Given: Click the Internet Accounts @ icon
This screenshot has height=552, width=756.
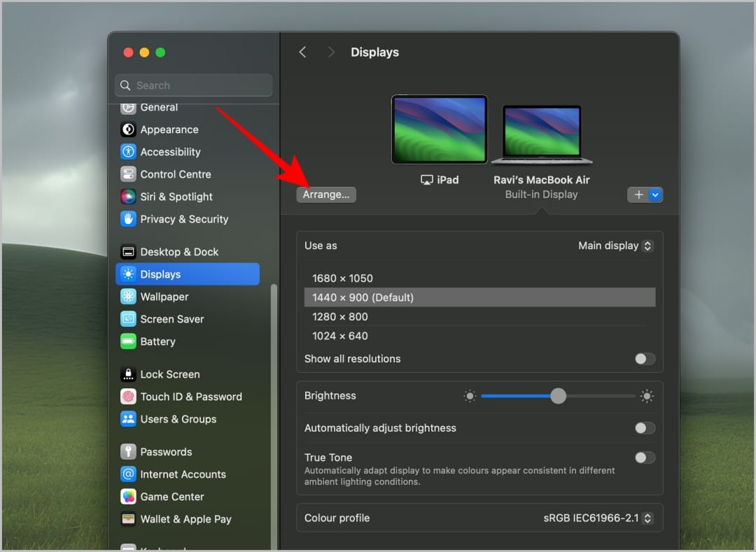Looking at the screenshot, I should tap(128, 474).
